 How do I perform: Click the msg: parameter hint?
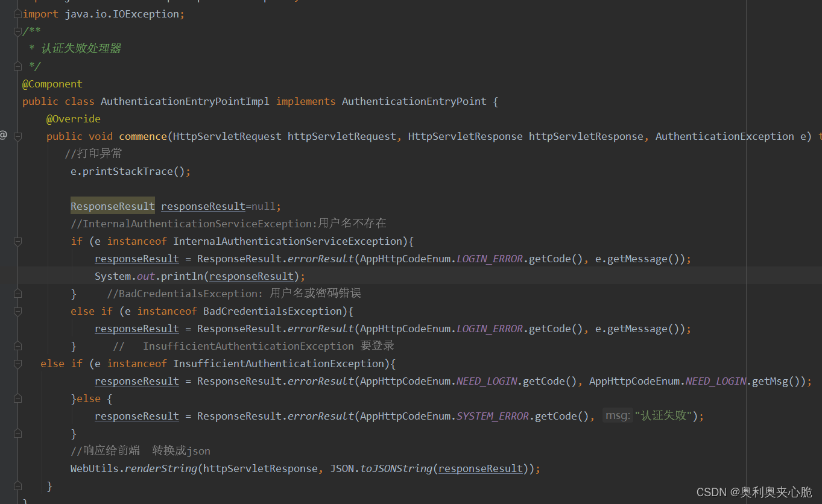click(618, 415)
